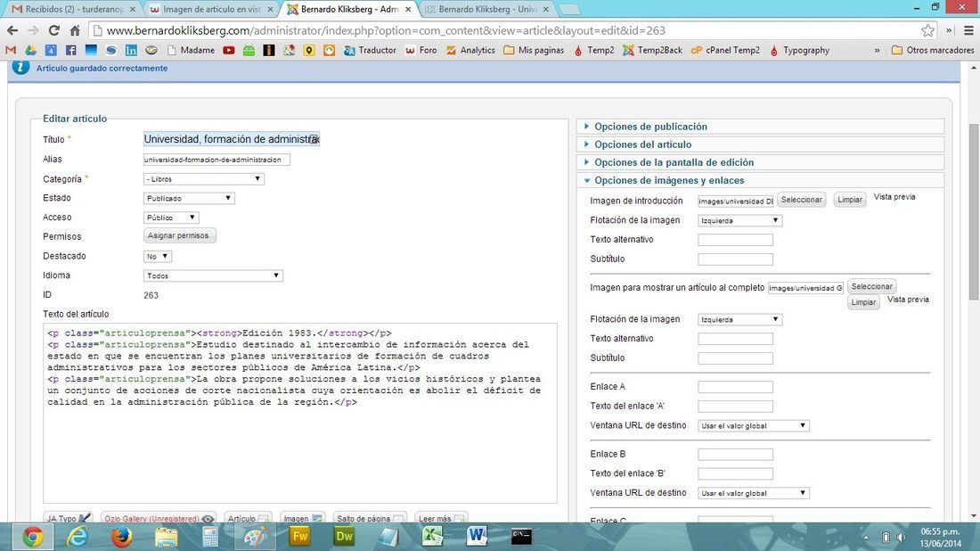The width and height of the screenshot is (980, 551).
Task: Open the Facebook bookmark icon
Action: 70,50
